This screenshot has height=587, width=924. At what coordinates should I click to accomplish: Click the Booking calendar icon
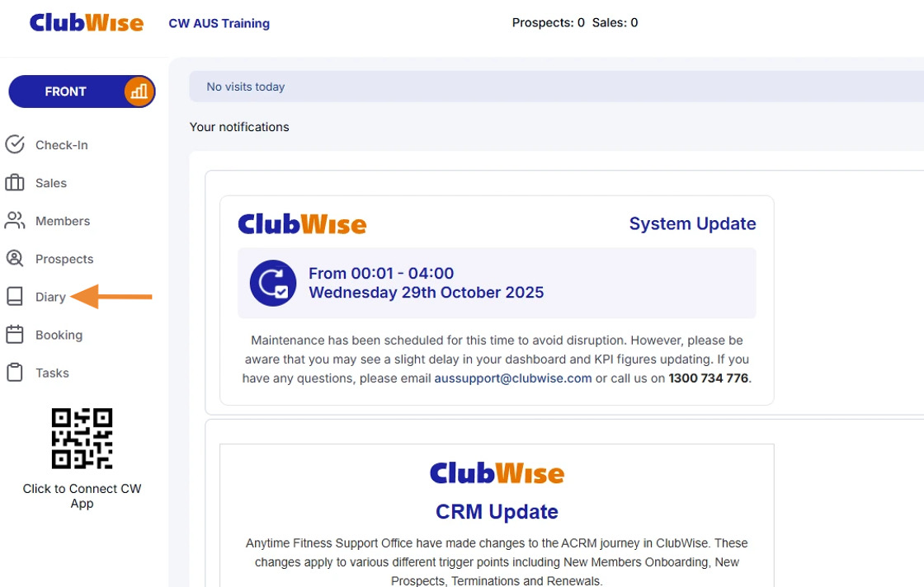(15, 335)
